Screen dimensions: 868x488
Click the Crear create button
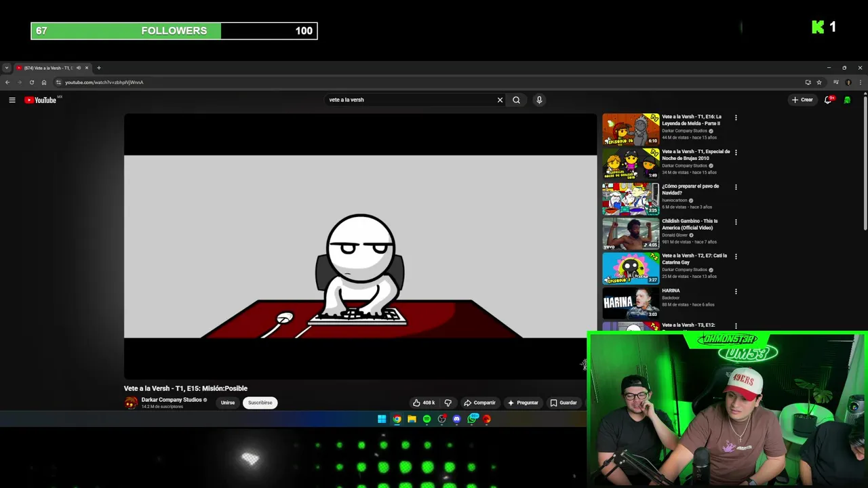[x=802, y=100]
